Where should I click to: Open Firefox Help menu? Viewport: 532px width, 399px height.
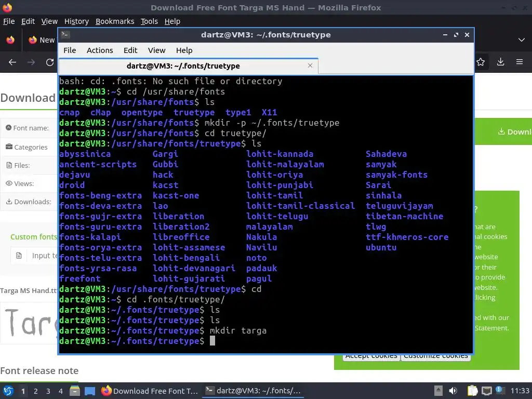pyautogui.click(x=172, y=21)
